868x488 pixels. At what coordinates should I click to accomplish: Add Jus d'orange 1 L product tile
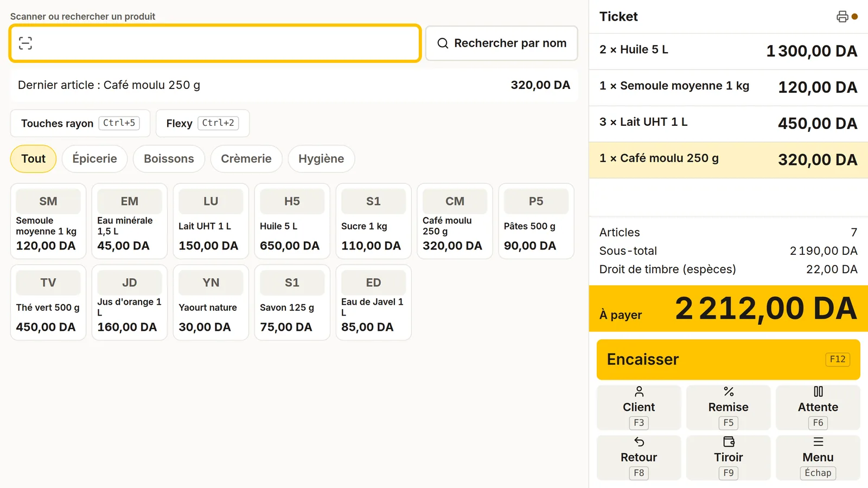(130, 303)
